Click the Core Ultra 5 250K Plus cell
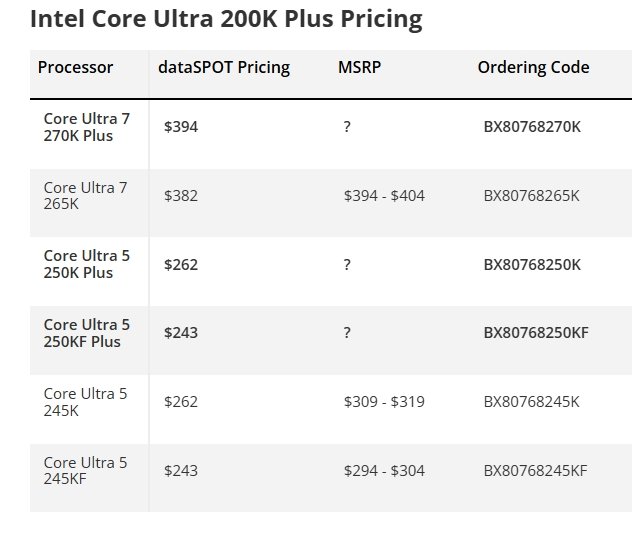 tap(87, 264)
